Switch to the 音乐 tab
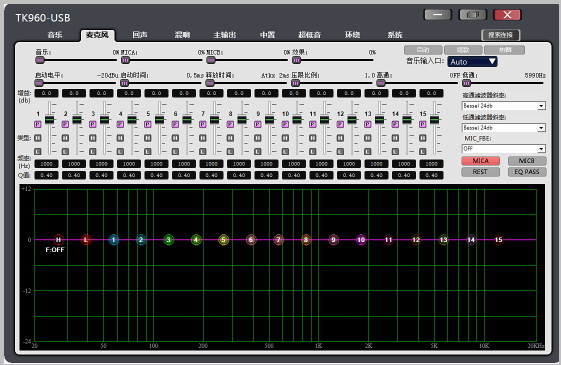Image resolution: width=561 pixels, height=365 pixels. (x=55, y=35)
